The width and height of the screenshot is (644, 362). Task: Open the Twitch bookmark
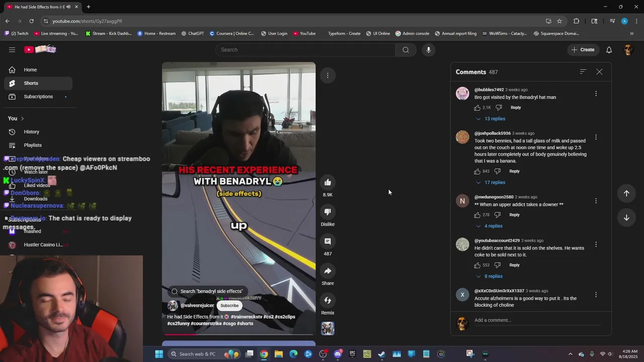(x=16, y=34)
